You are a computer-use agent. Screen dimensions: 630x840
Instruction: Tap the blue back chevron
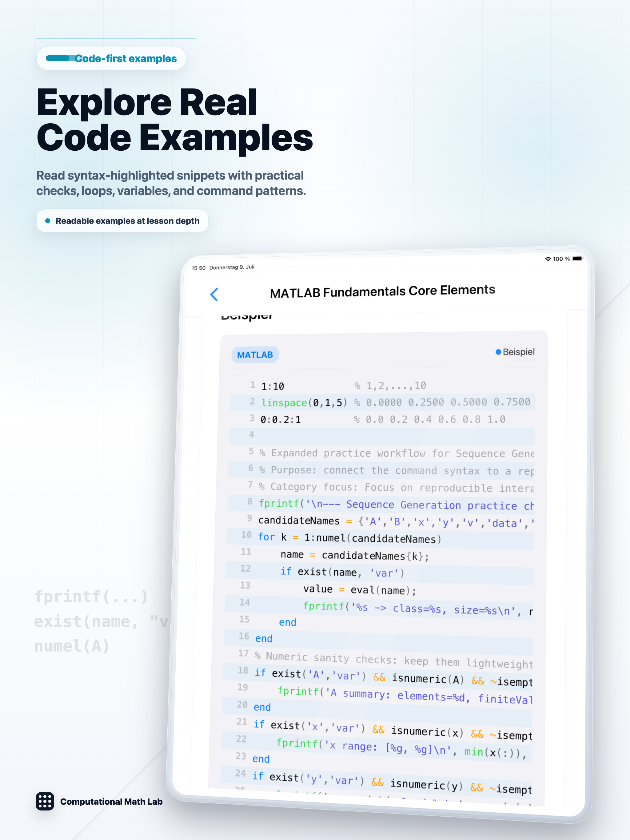pos(214,294)
